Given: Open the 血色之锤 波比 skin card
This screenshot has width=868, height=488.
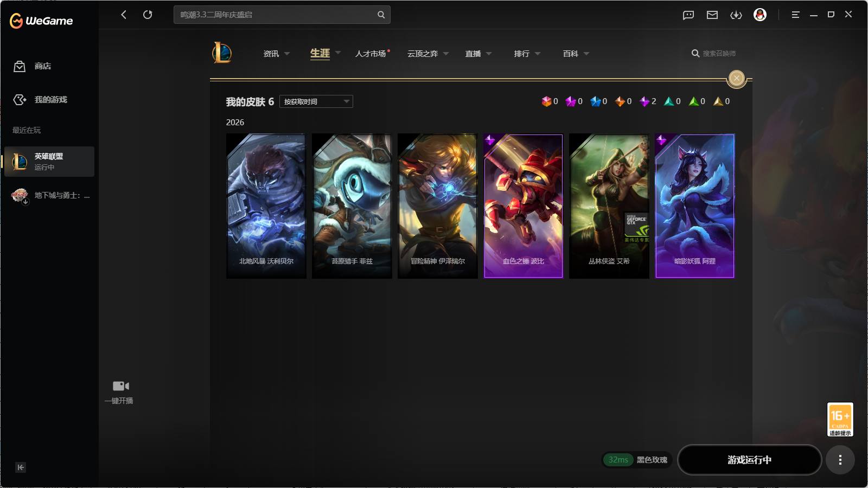Looking at the screenshot, I should point(524,206).
